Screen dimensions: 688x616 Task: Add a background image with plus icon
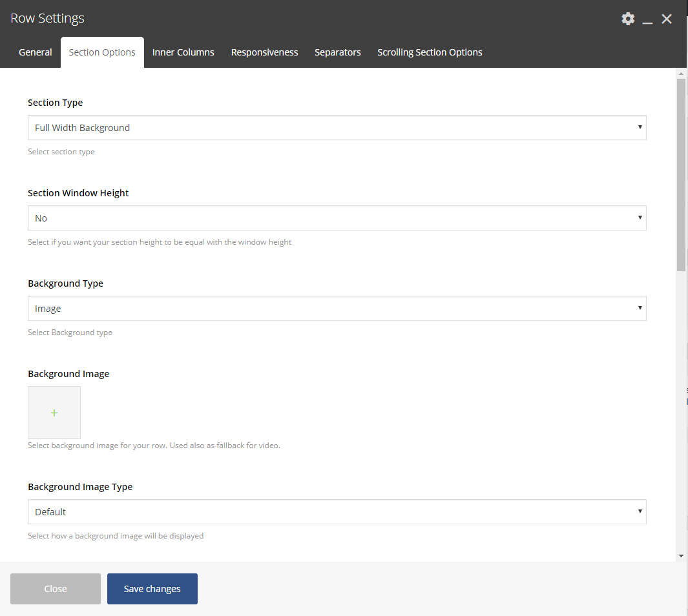pos(54,413)
